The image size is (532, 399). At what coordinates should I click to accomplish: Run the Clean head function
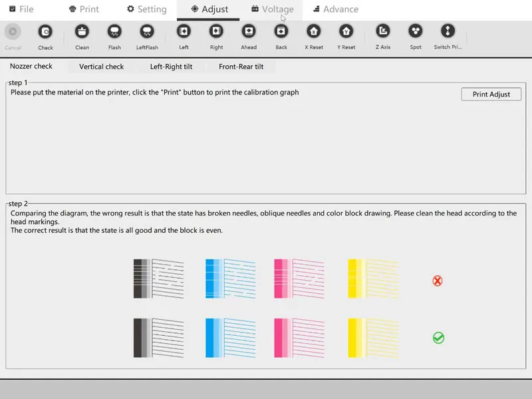[x=82, y=31]
